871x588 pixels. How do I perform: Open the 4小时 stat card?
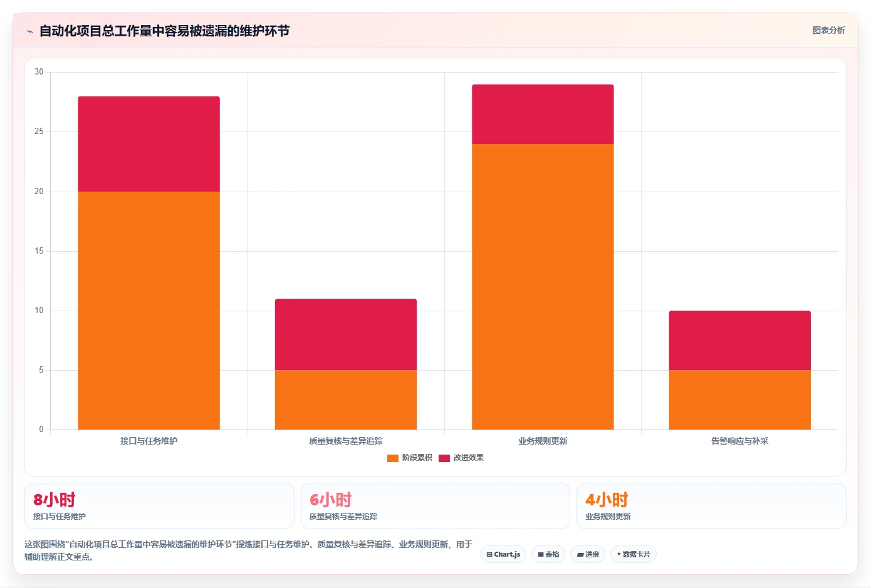[x=711, y=506]
